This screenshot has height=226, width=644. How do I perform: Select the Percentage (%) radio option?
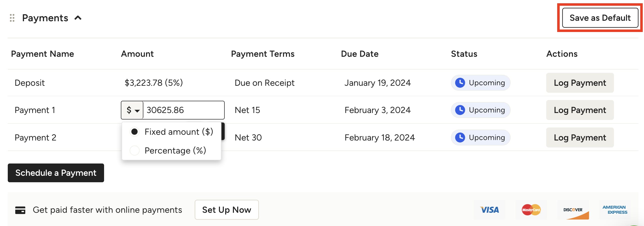[x=134, y=150]
